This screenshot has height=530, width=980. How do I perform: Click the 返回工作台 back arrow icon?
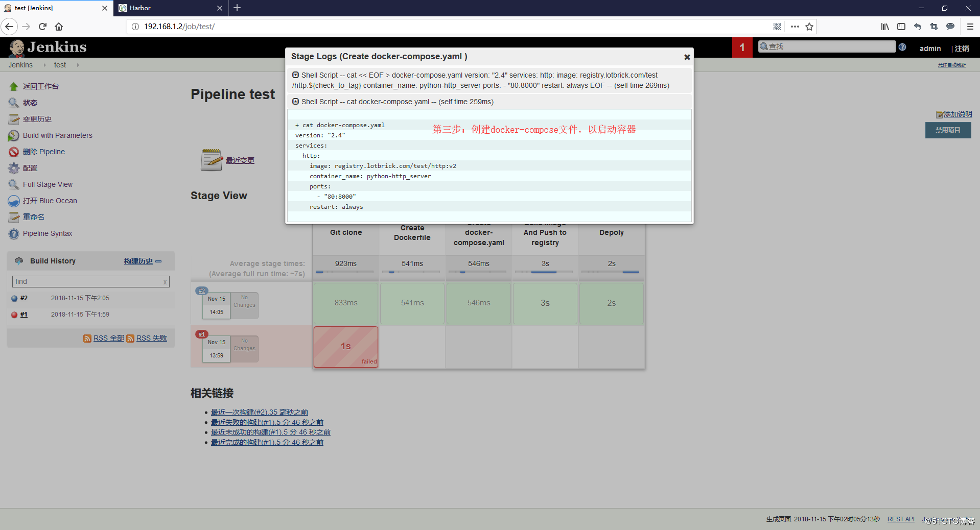(x=14, y=86)
